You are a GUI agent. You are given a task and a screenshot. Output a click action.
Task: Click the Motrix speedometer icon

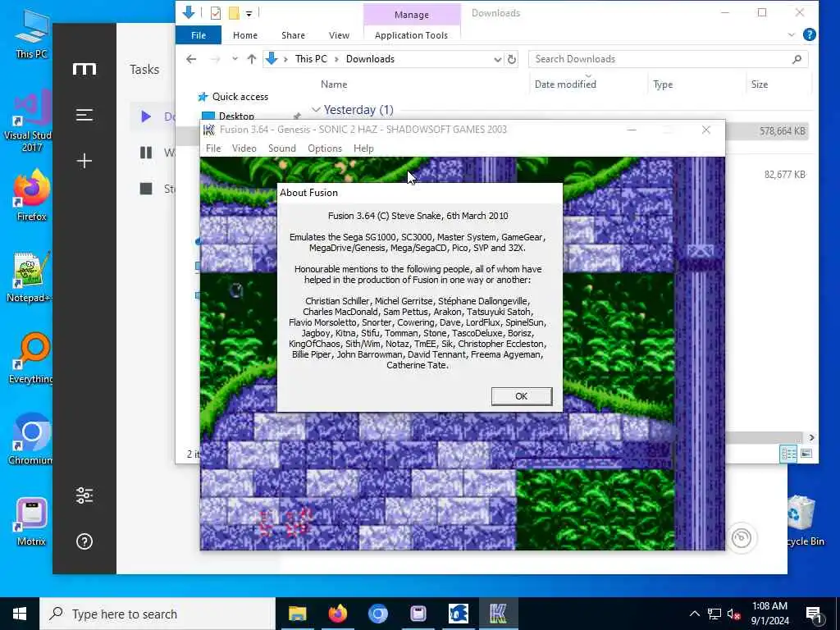[x=742, y=538]
